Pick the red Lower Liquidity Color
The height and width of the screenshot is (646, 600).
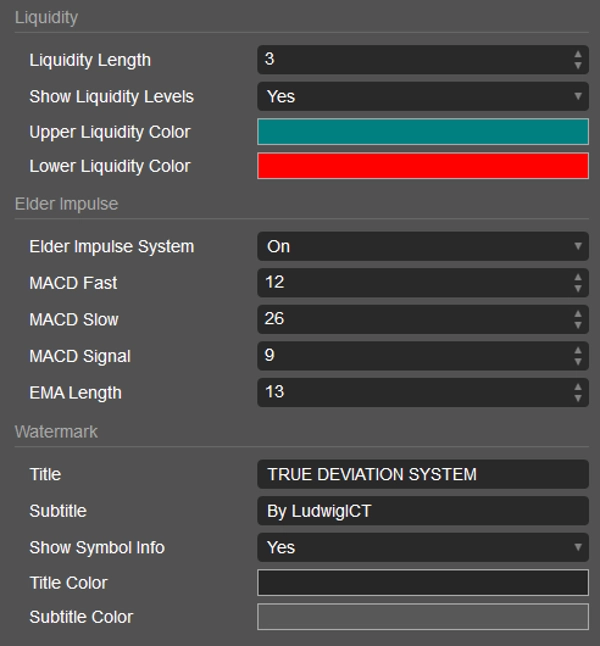[x=422, y=166]
